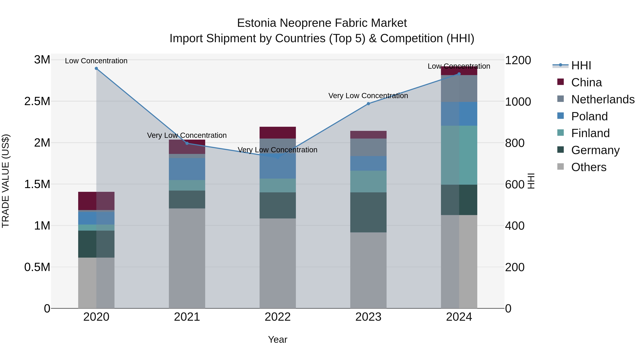Click the Import Shipment by Countries subtitle
Viewport: 644px width, 362px height.
pyautogui.click(x=322, y=38)
